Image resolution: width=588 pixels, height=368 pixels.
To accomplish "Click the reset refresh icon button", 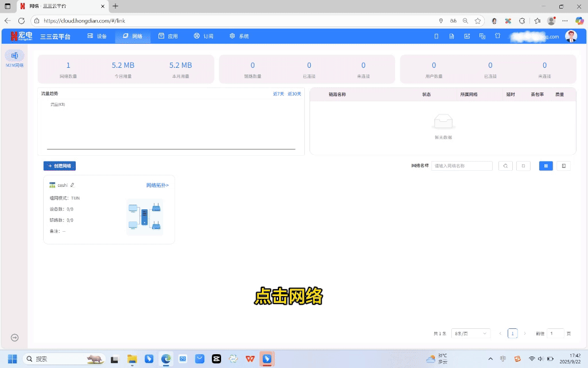I will pos(523,166).
